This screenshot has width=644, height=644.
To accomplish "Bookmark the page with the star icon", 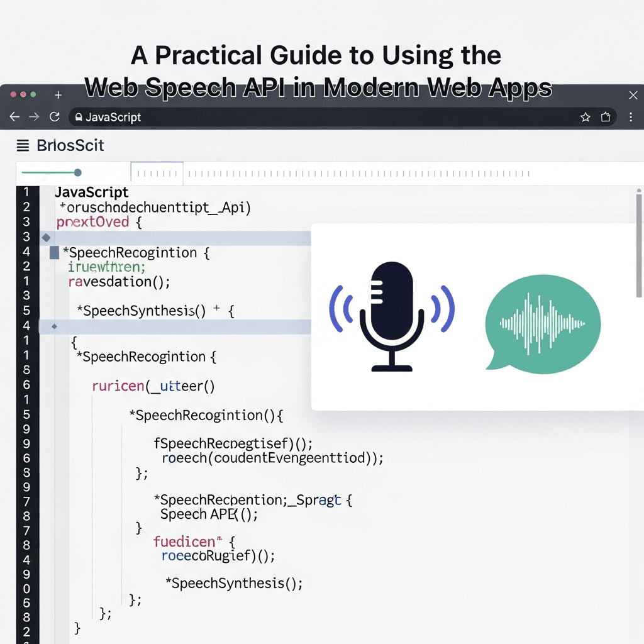I will pos(586,117).
